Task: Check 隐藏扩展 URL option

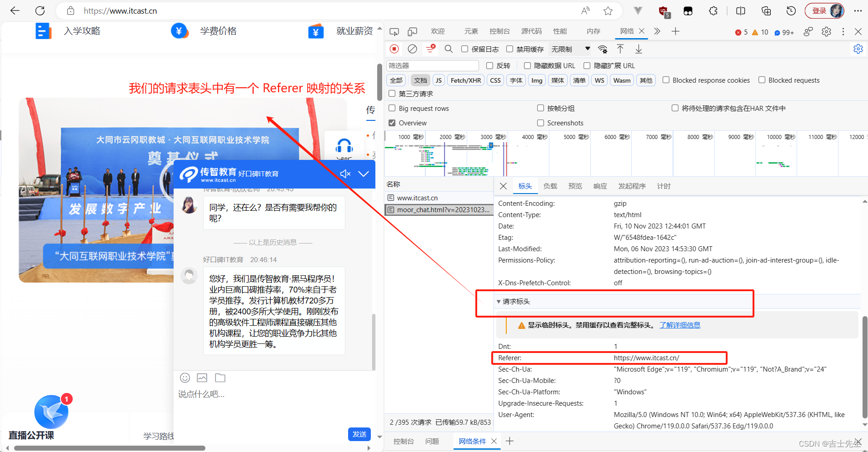Action: click(587, 65)
